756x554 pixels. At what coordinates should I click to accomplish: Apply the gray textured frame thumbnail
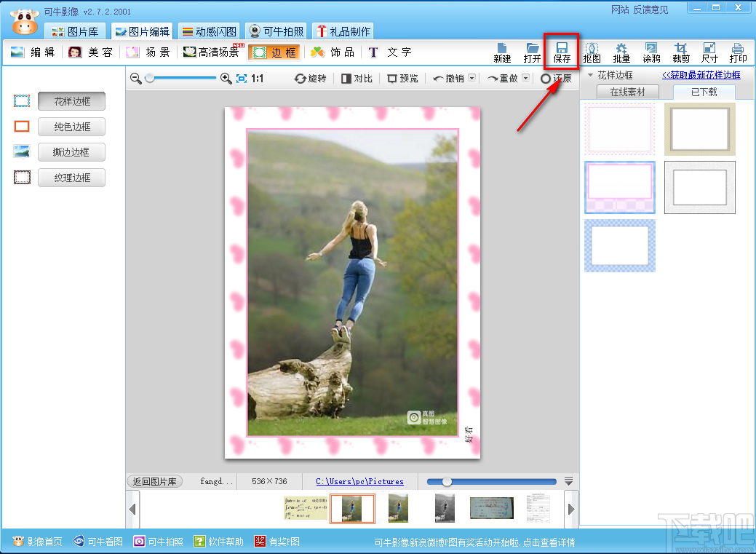pos(700,187)
